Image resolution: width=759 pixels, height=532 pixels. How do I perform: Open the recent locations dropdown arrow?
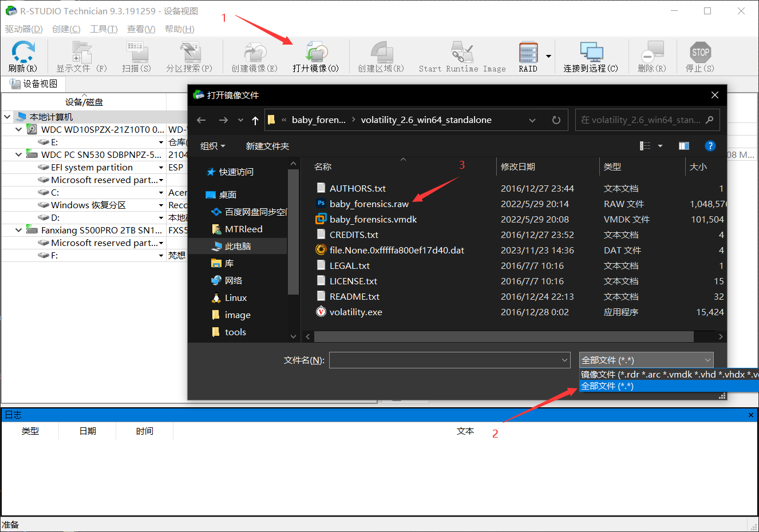point(240,120)
